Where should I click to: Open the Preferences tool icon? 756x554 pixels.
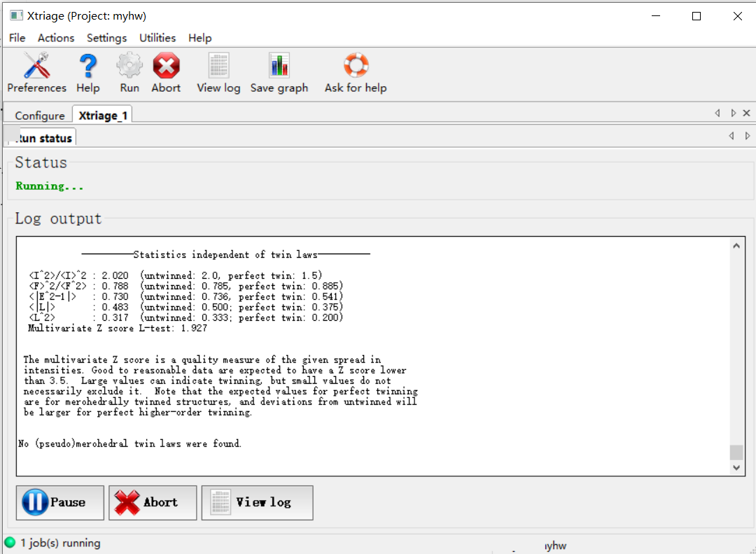36,66
